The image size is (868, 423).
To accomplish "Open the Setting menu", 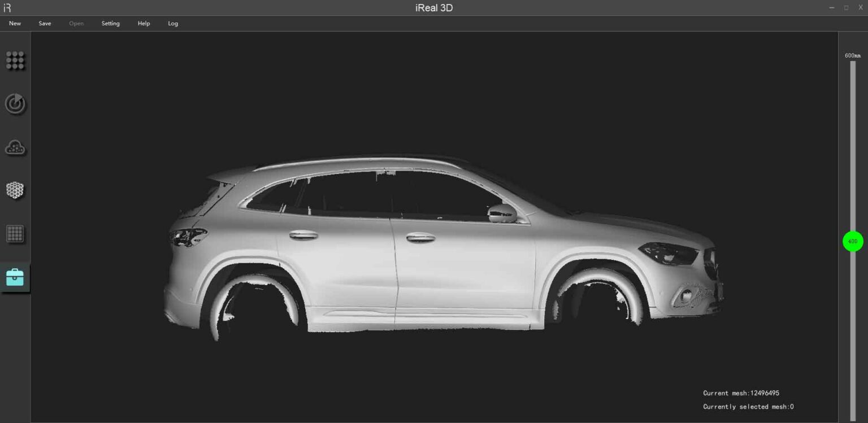I will click(x=110, y=23).
